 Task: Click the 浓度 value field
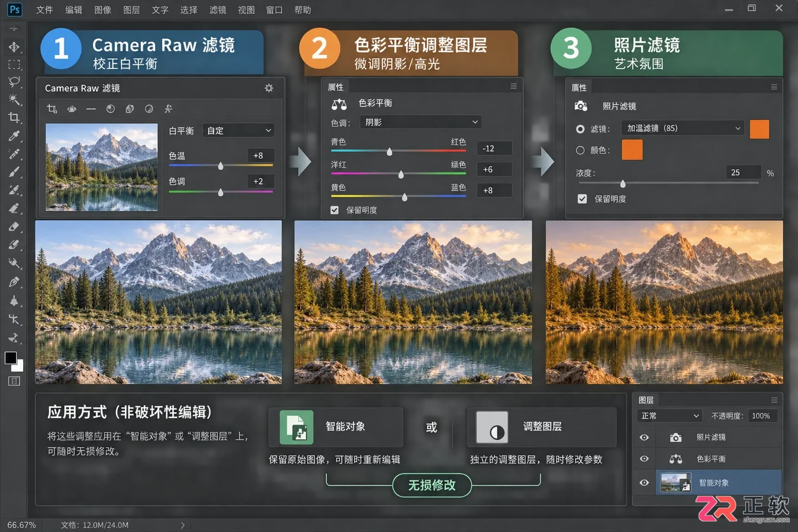point(743,172)
